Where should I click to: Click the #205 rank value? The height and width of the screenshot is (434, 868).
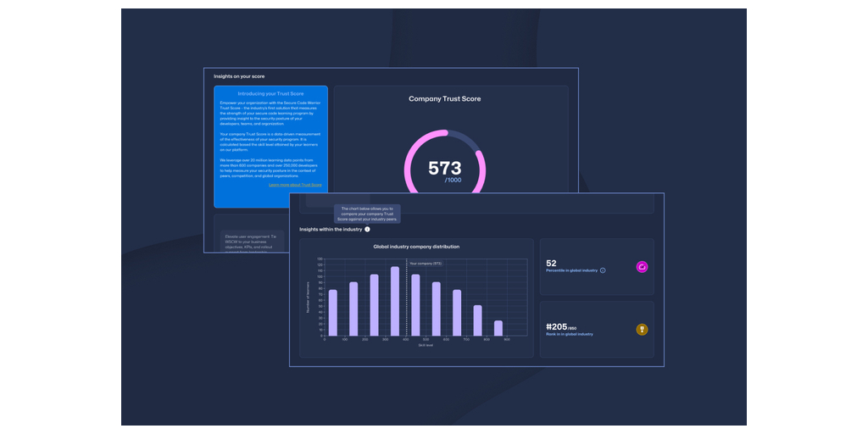coord(556,325)
